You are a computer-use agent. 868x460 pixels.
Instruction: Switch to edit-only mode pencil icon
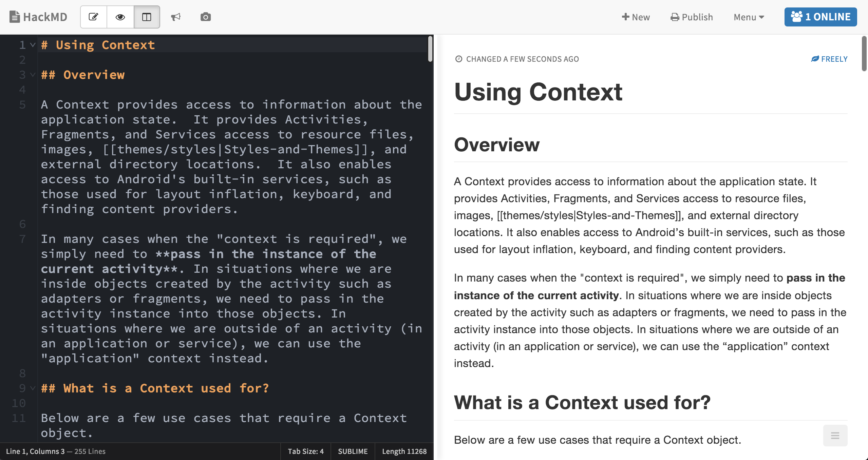tap(94, 17)
